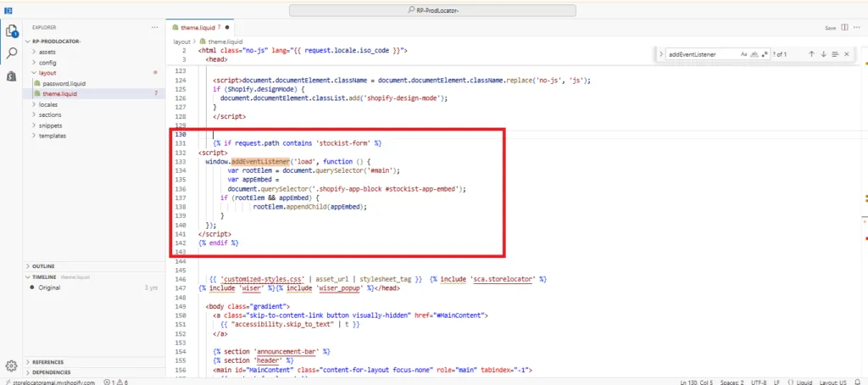Open notifications bell in status bar
The height and width of the screenshot is (385, 868).
pyautogui.click(x=858, y=382)
